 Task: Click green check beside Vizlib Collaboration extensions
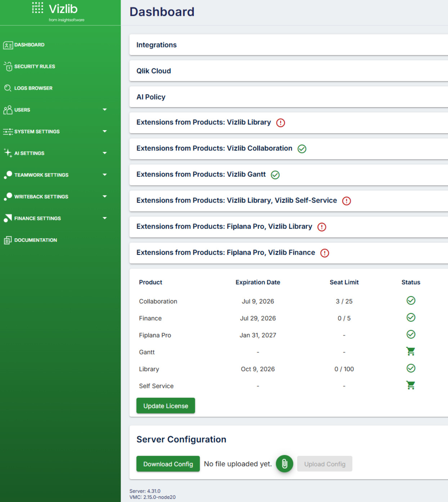pyautogui.click(x=302, y=149)
